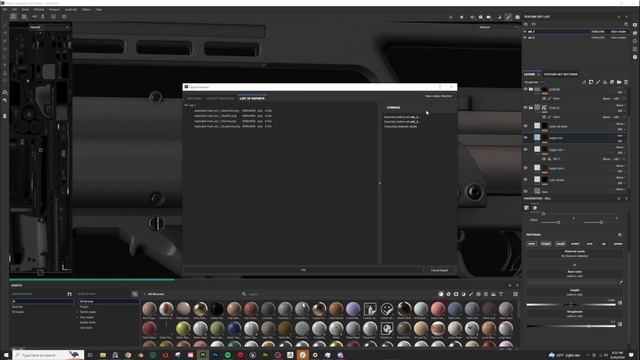Click the first icon in top-left toolbar
640x360 pixels.
[x=13, y=17]
